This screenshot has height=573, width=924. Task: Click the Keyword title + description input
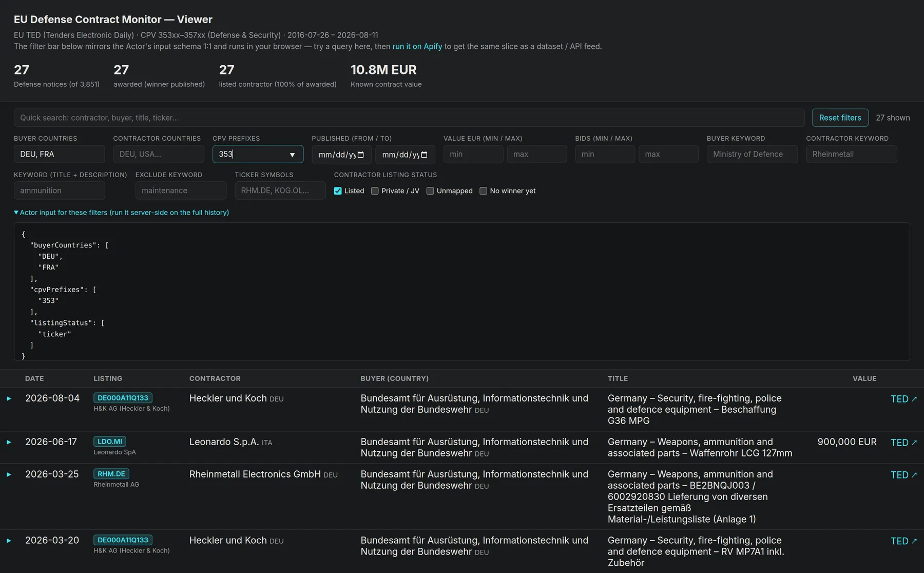coord(59,190)
